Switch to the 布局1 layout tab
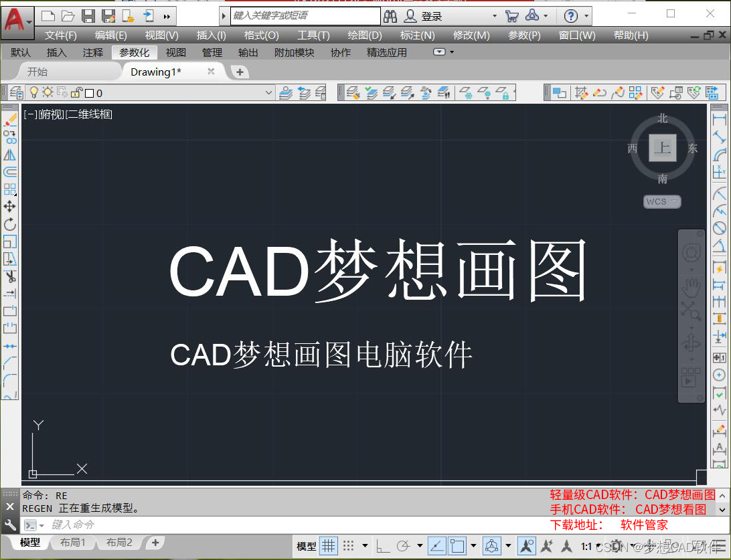The width and height of the screenshot is (731, 560). (73, 543)
